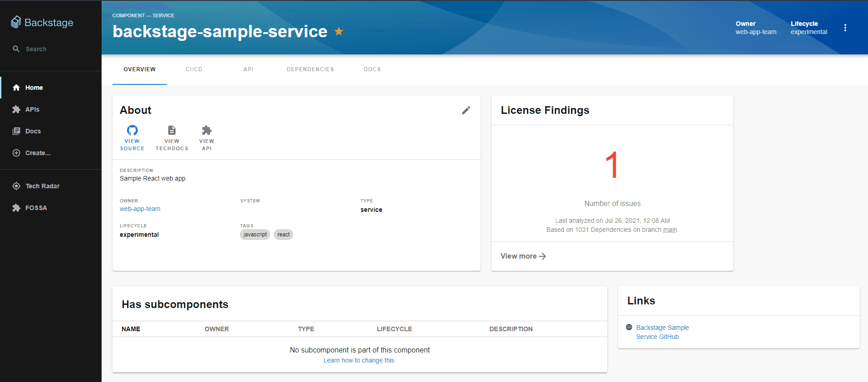
Task: Toggle the favorite star next to title
Action: pyautogui.click(x=339, y=31)
